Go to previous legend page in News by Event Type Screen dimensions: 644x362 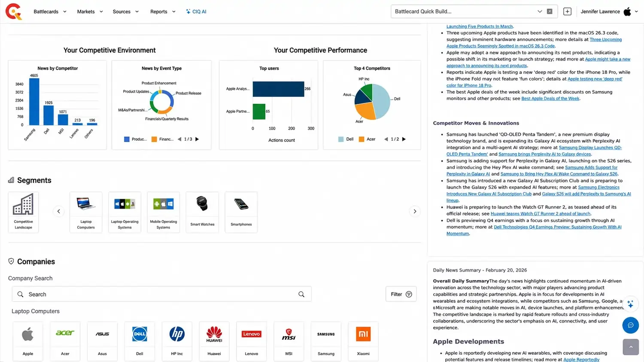tap(179, 139)
